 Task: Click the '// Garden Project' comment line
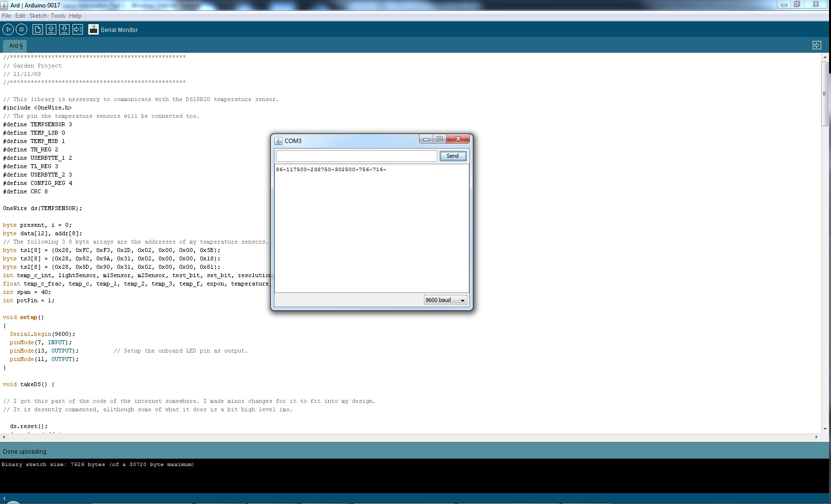(x=32, y=66)
